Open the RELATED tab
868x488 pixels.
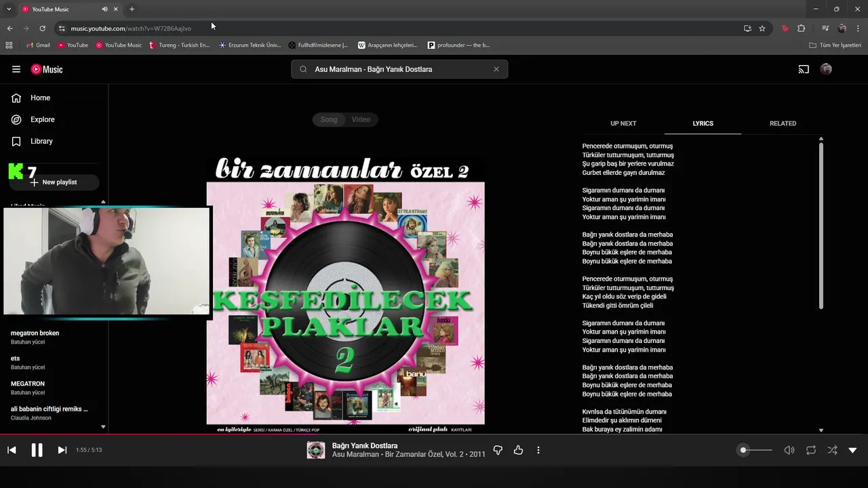(783, 123)
